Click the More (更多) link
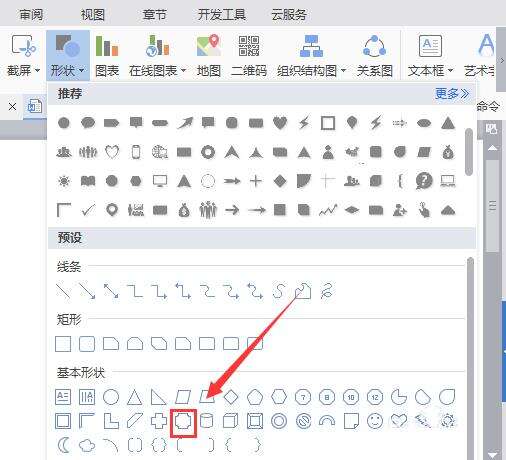Viewport: 506px width, 460px height. [452, 94]
